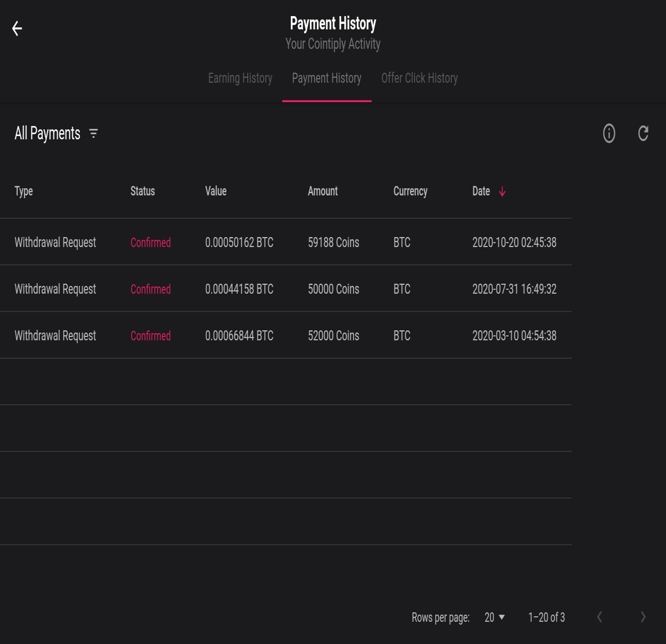
Task: Click BTC currency in the 59188 Coins row
Action: [402, 242]
